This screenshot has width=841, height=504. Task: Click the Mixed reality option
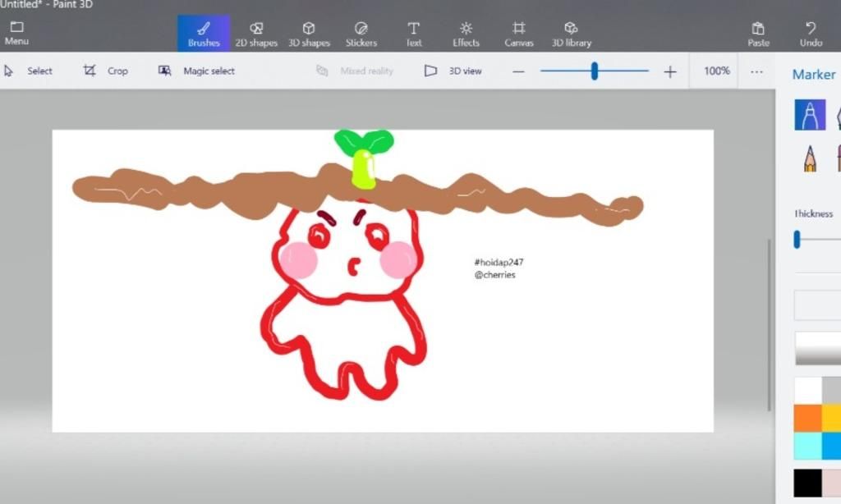click(355, 71)
